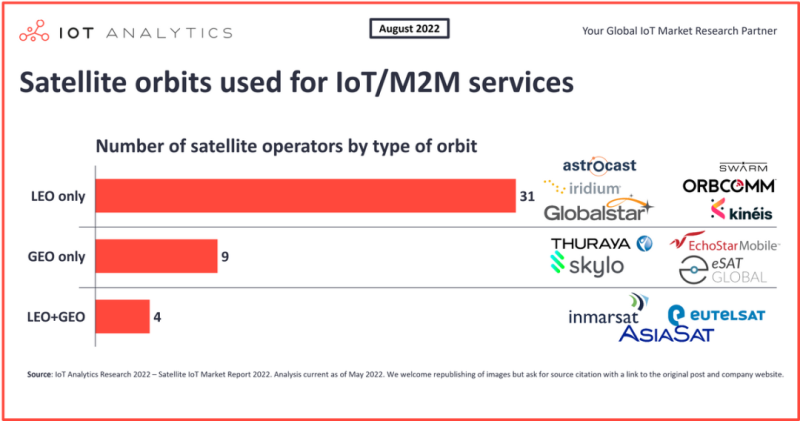Click the Eutelsat logo
The width and height of the screenshot is (800, 421).
click(x=715, y=315)
